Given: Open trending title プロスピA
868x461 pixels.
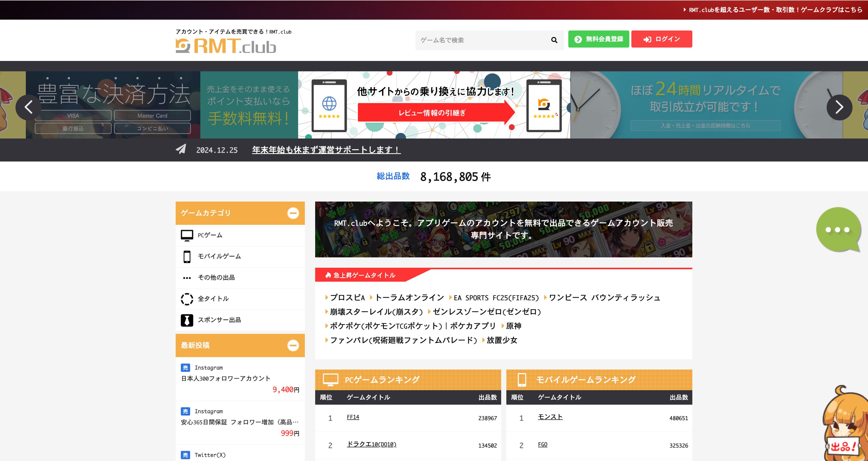Looking at the screenshot, I should pos(347,298).
